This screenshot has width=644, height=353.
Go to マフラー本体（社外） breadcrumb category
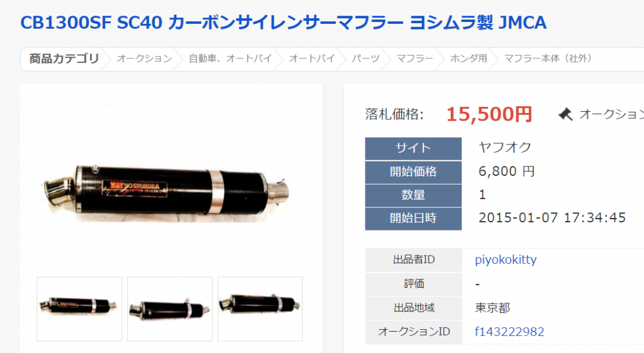pos(548,58)
